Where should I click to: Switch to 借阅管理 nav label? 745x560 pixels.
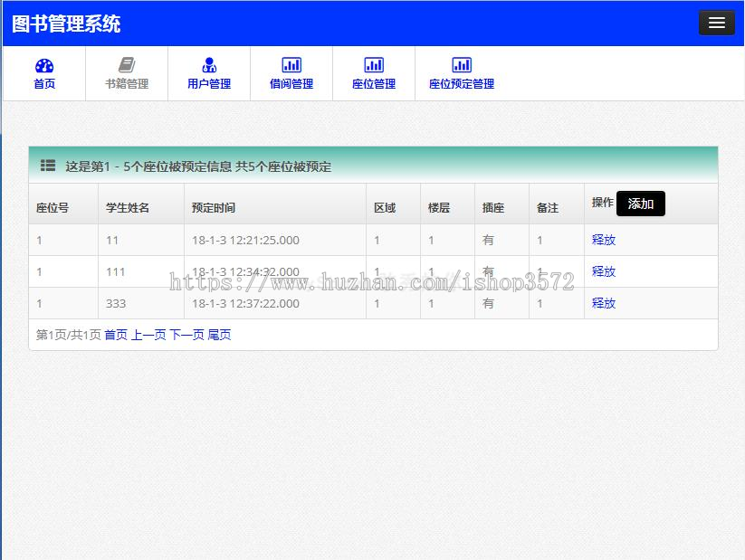[291, 84]
